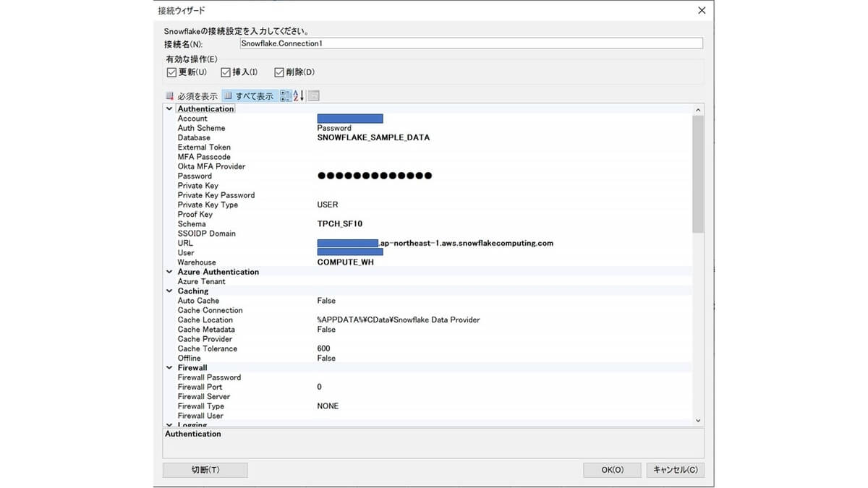Select the Schema property label
The height and width of the screenshot is (488, 868).
click(192, 224)
